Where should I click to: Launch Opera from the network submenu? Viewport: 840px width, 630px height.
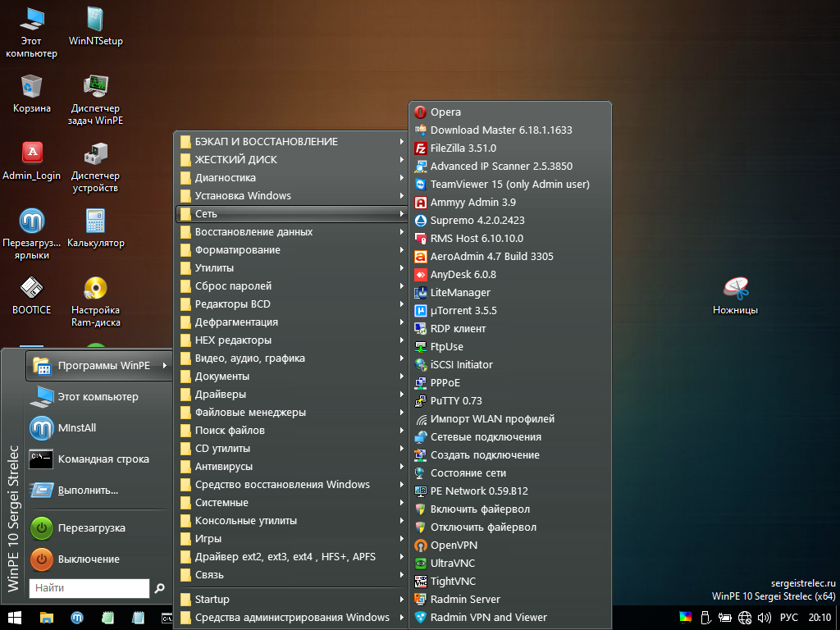pyautogui.click(x=510, y=112)
